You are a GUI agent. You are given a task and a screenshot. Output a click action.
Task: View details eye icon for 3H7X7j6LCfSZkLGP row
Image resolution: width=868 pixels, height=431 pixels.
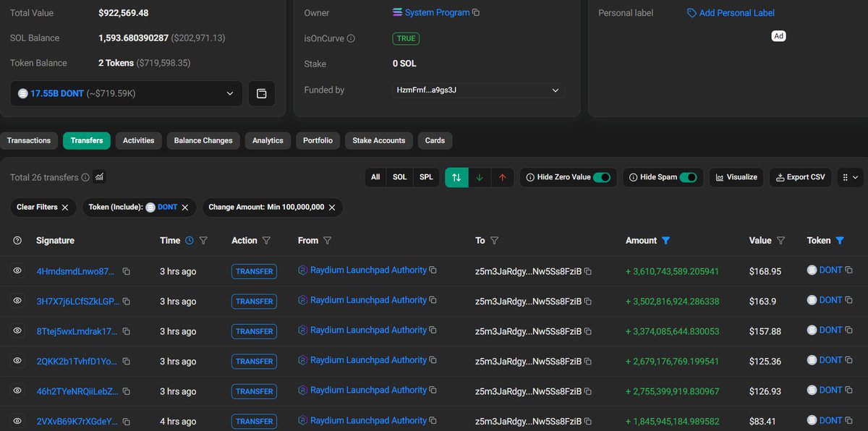17,301
